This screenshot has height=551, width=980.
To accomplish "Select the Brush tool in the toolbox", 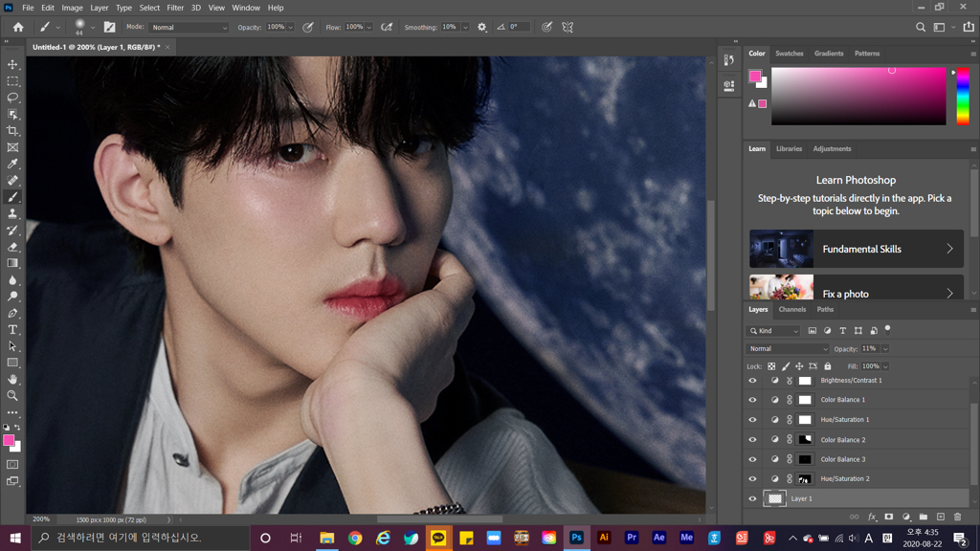I will [12, 197].
